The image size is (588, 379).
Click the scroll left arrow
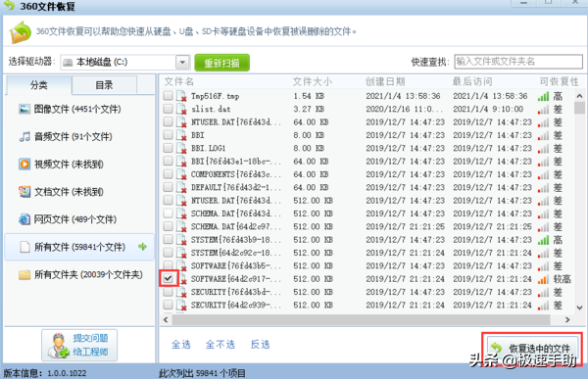[166, 320]
